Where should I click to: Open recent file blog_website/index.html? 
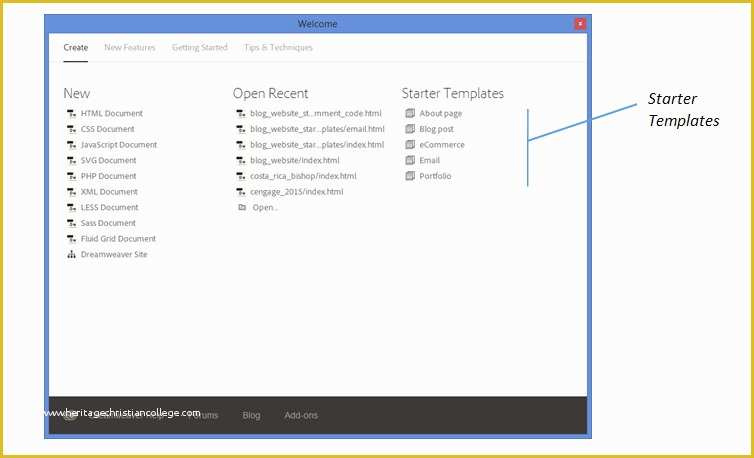pyautogui.click(x=294, y=161)
